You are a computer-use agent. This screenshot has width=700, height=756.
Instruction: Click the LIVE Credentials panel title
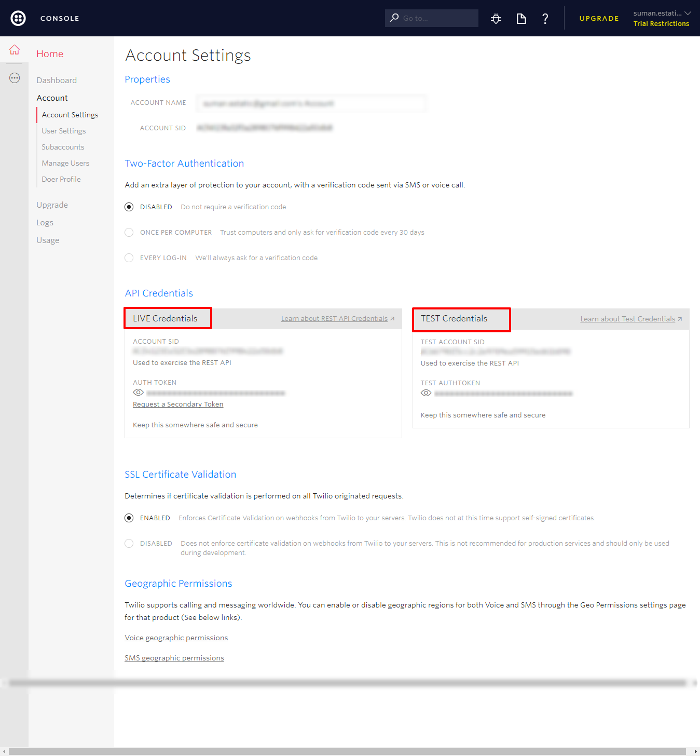165,318
